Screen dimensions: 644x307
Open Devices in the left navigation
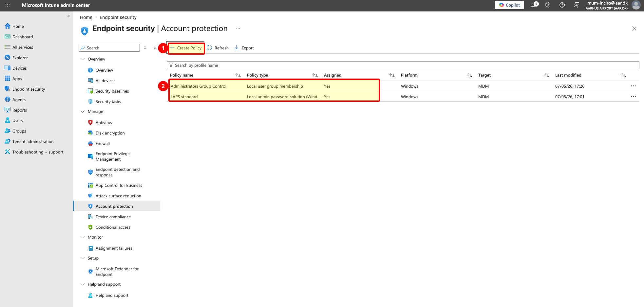(19, 68)
